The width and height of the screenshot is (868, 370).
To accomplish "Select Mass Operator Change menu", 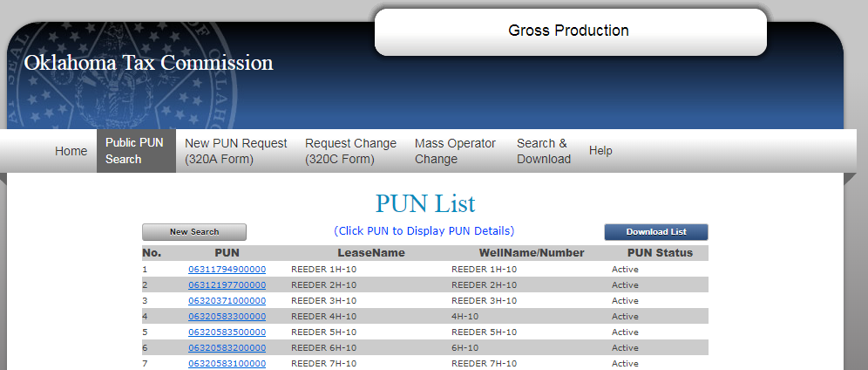I will (456, 151).
